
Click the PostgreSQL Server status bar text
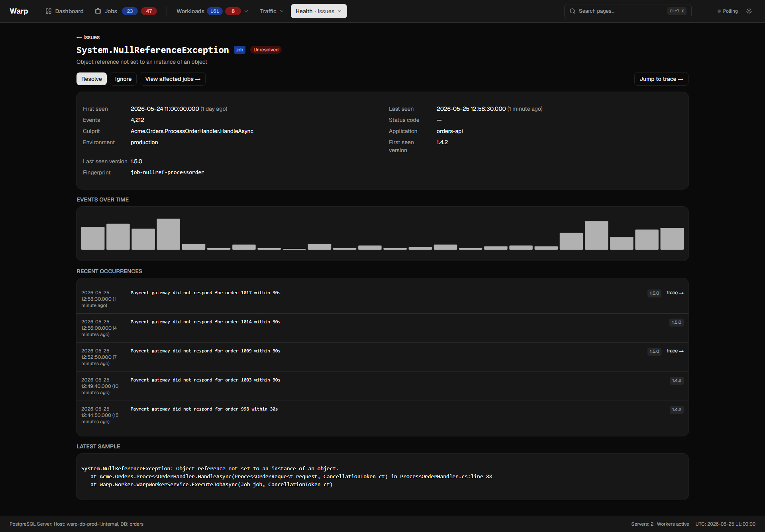coord(76,524)
